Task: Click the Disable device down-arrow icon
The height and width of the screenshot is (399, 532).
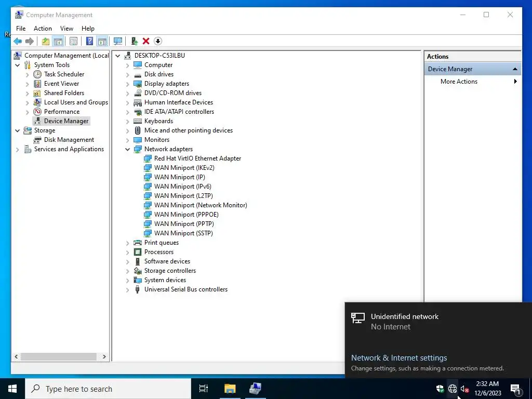Action: pos(158,42)
